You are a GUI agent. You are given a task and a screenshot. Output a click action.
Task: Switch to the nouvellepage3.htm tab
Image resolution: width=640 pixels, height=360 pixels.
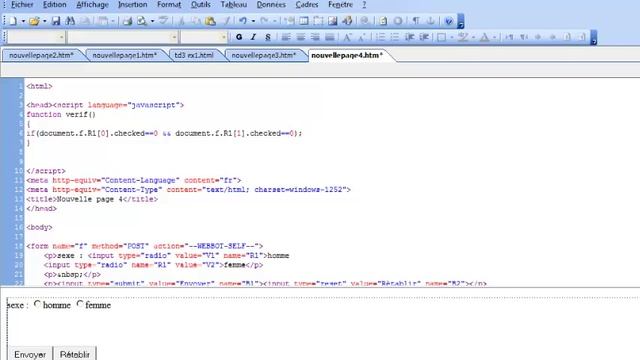(264, 55)
